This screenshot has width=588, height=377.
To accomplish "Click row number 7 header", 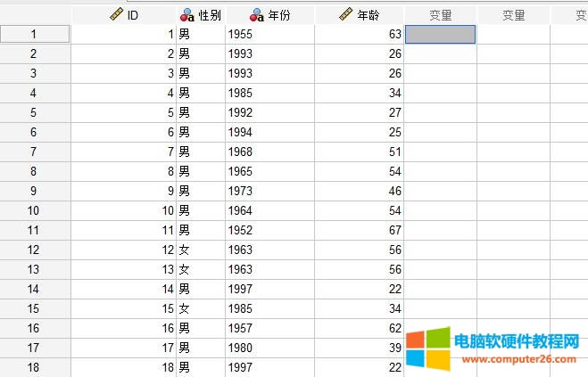I will click(x=35, y=152).
